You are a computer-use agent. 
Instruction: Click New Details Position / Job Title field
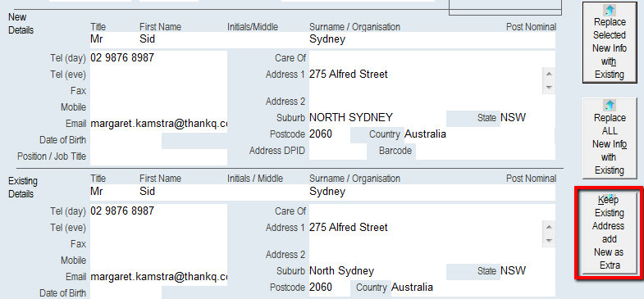[158, 157]
